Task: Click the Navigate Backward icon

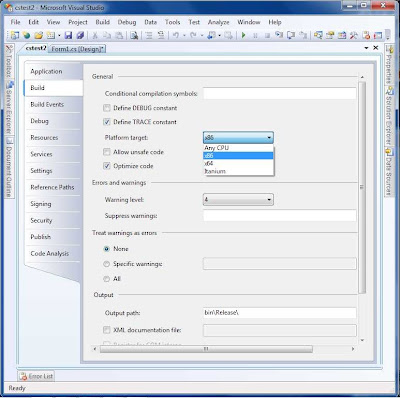Action: click(211, 35)
